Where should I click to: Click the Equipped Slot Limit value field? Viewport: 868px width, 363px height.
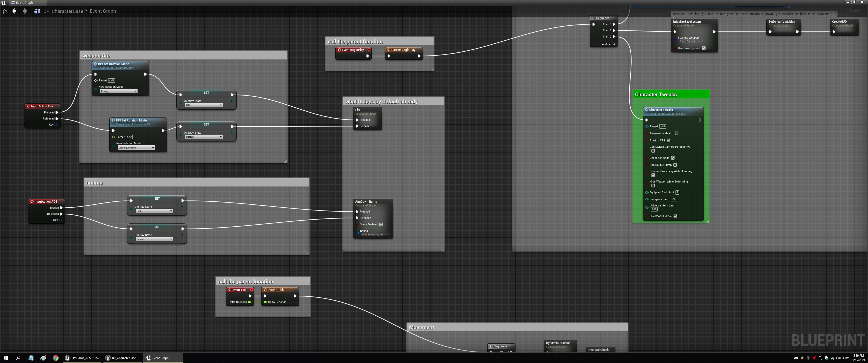[x=677, y=192]
